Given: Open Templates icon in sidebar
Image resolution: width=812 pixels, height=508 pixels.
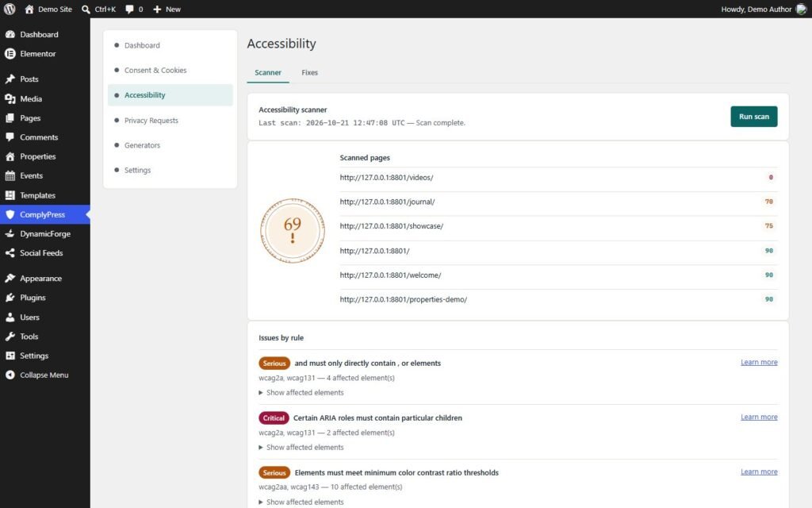Looking at the screenshot, I should tap(10, 195).
